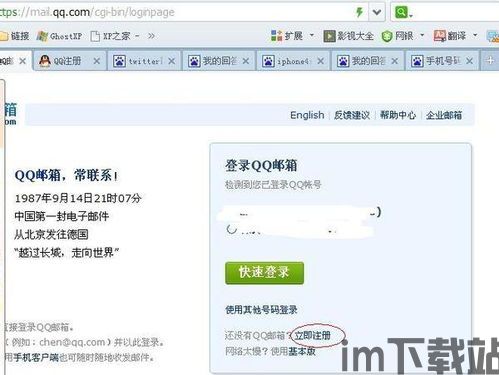This screenshot has height=375, width=499.
Task: Close the 手机号 tab
Action: click(x=469, y=61)
